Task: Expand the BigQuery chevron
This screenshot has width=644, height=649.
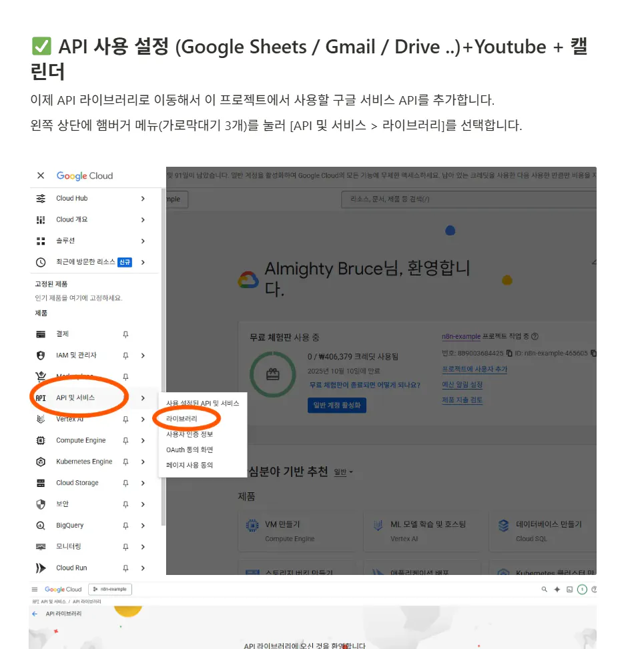Action: [143, 526]
